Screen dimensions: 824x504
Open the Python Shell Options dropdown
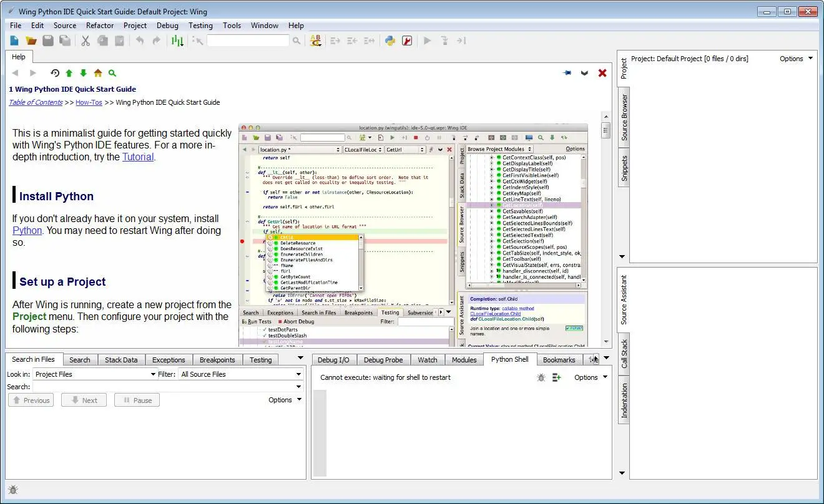coord(591,377)
